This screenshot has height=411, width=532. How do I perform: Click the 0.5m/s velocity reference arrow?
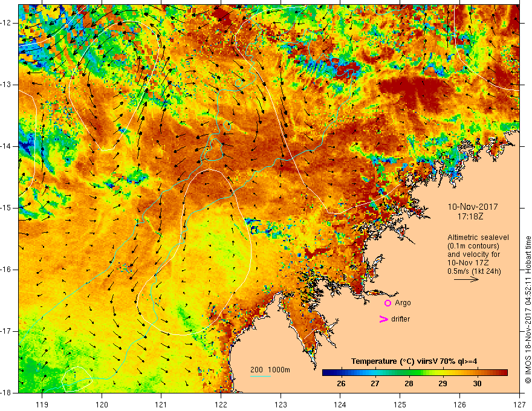tap(466, 279)
